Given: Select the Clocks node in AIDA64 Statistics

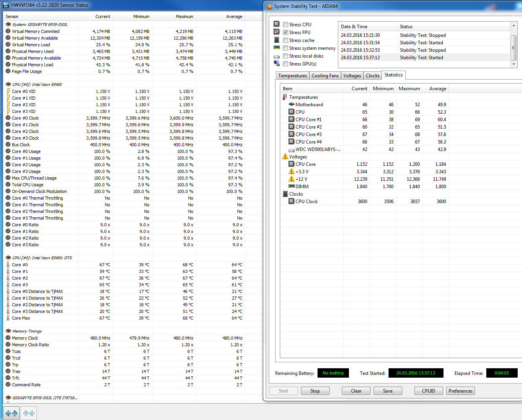Looking at the screenshot, I should (x=296, y=194).
